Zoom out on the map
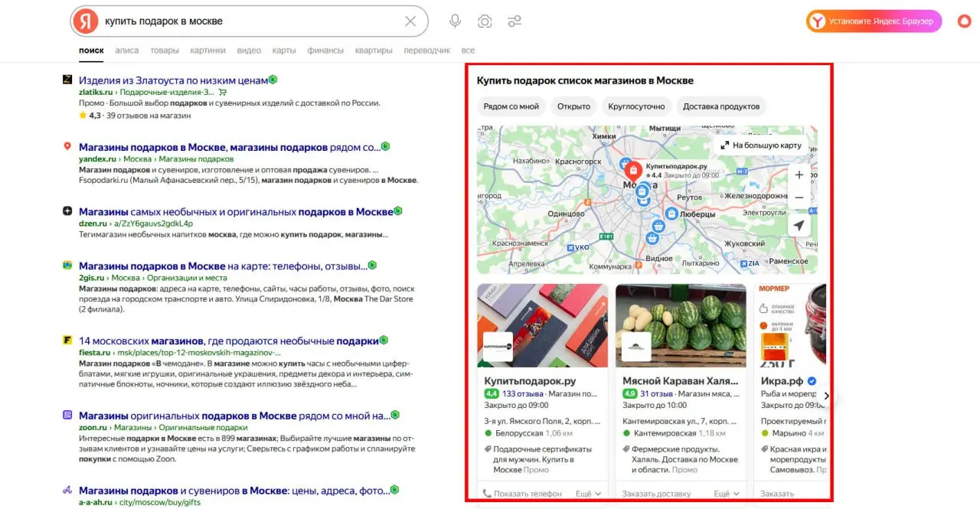 click(x=799, y=197)
